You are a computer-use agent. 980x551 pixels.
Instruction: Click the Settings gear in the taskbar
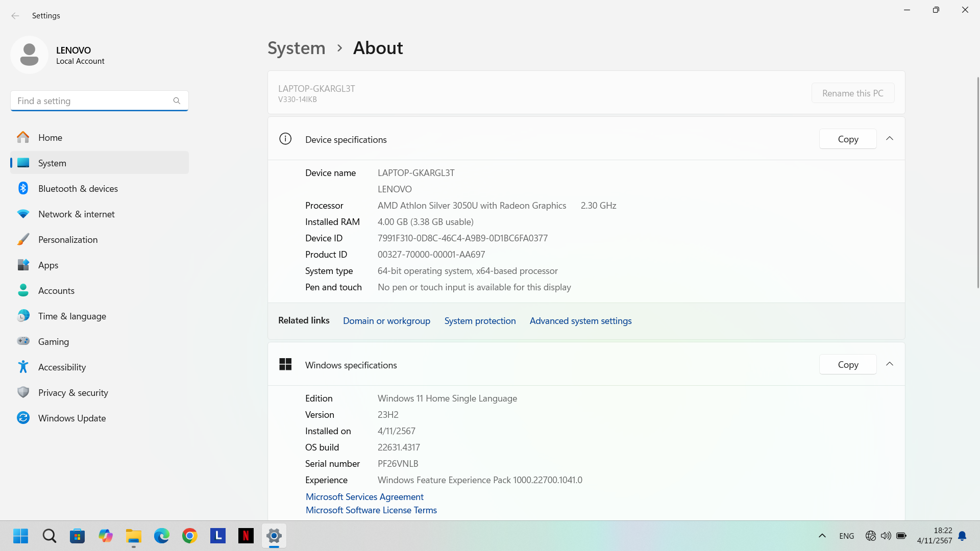[x=274, y=536]
